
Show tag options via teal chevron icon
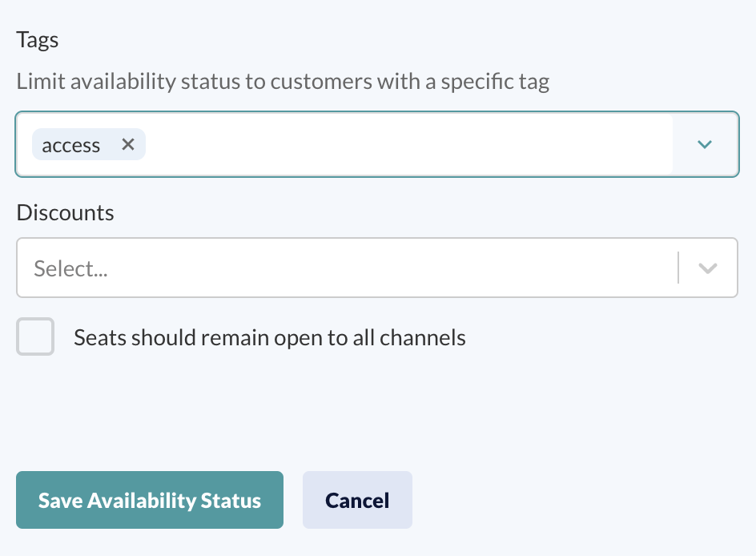point(705,144)
